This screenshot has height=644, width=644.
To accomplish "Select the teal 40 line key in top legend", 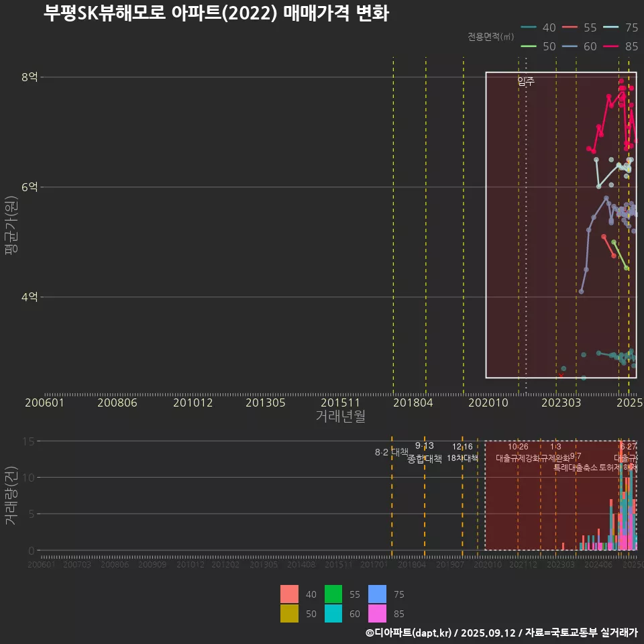I will click(x=529, y=28).
